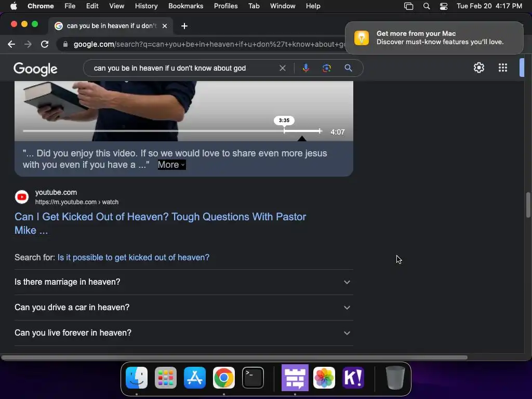Open the Tab menu
Image resolution: width=532 pixels, height=399 pixels.
pos(254,6)
